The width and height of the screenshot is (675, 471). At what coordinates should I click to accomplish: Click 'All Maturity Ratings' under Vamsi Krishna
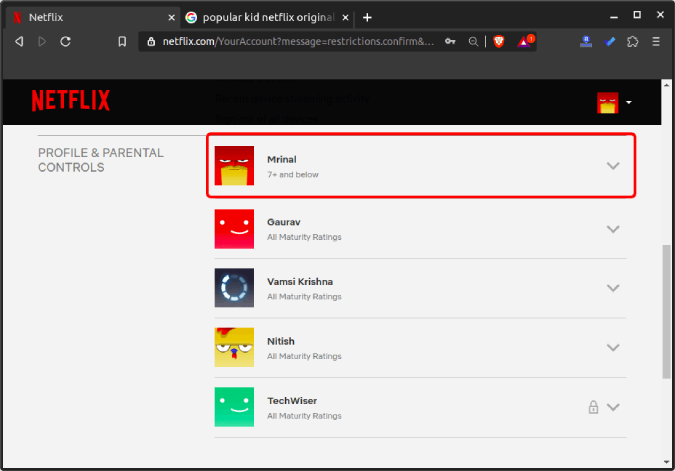304,297
